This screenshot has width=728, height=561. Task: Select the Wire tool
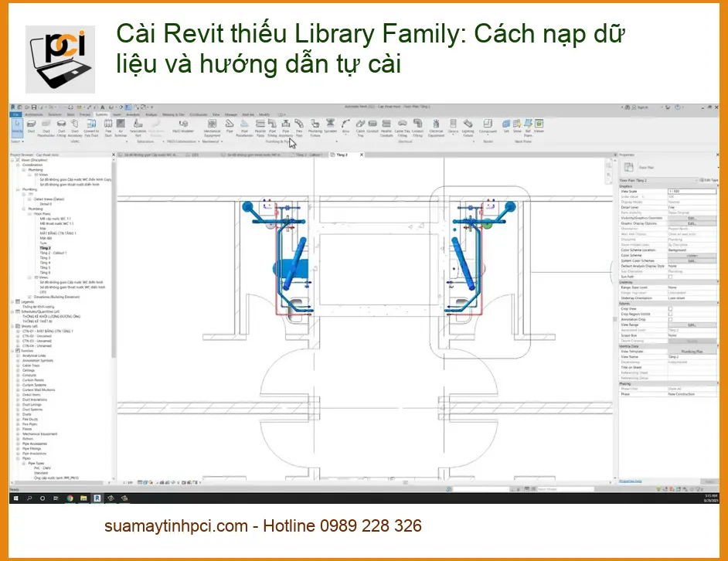coord(345,126)
